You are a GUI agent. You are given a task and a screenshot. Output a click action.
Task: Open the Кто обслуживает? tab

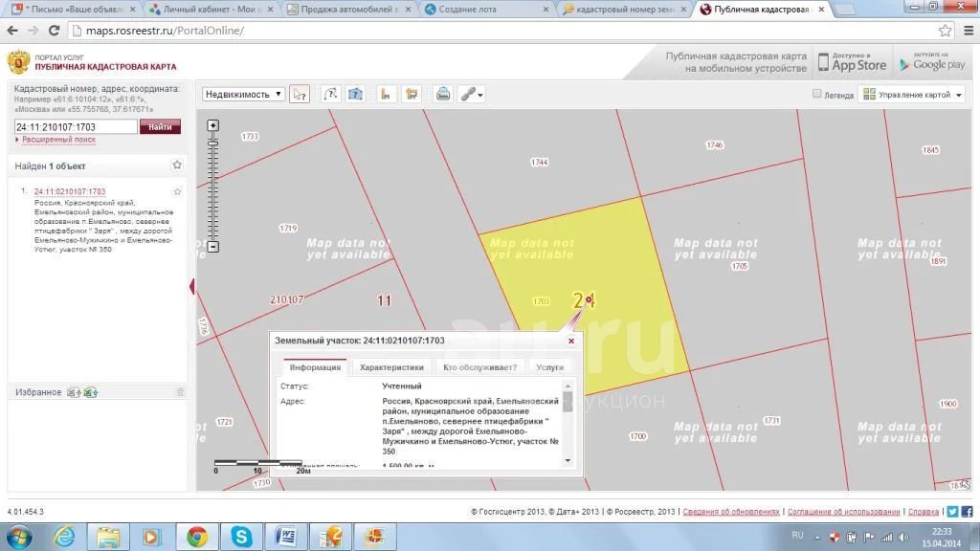pyautogui.click(x=480, y=367)
